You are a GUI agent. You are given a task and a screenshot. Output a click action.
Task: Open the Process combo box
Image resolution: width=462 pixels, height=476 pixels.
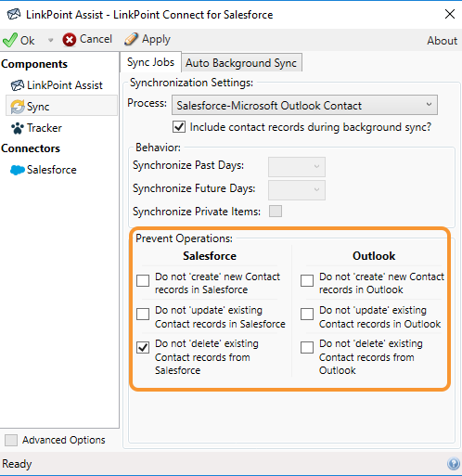(304, 105)
